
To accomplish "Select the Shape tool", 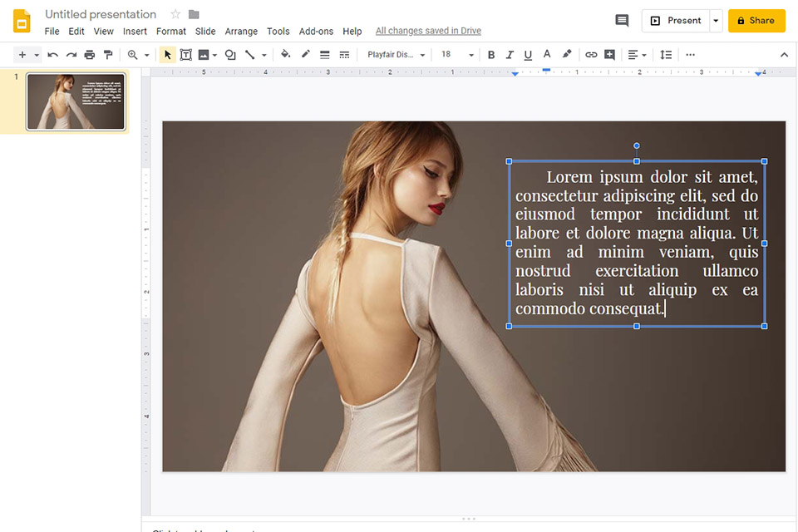I will 229,54.
